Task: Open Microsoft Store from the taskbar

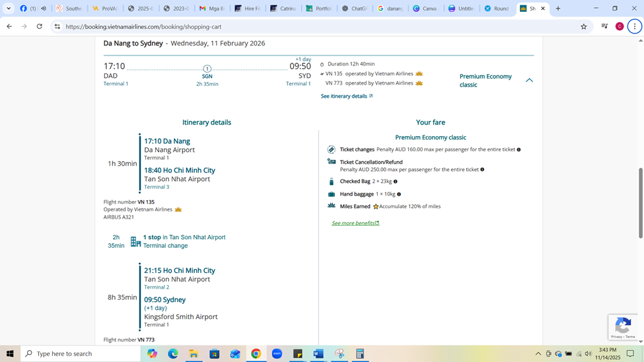Action: (x=215, y=353)
